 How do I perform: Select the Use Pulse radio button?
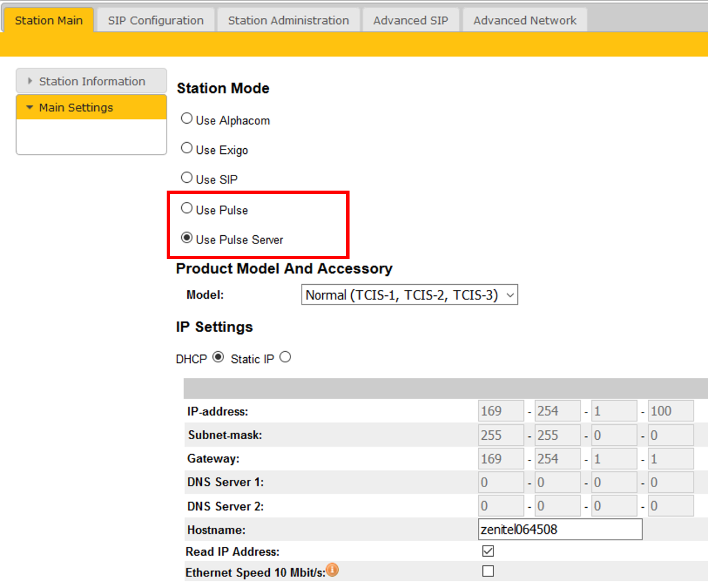pos(187,208)
